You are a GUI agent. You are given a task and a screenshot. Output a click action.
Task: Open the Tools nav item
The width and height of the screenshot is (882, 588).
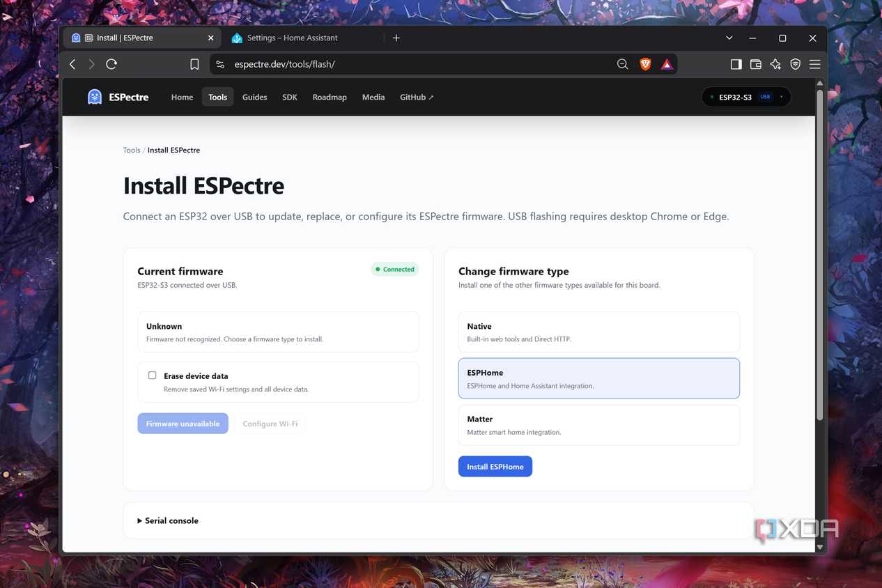point(218,97)
